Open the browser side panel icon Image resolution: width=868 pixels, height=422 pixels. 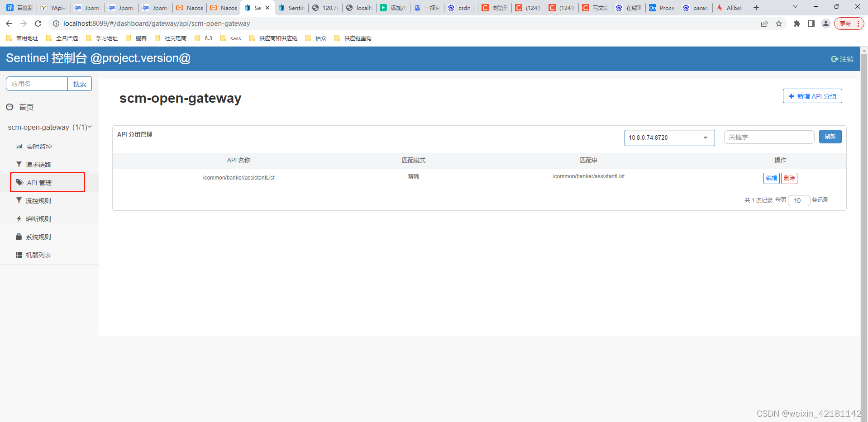811,24
